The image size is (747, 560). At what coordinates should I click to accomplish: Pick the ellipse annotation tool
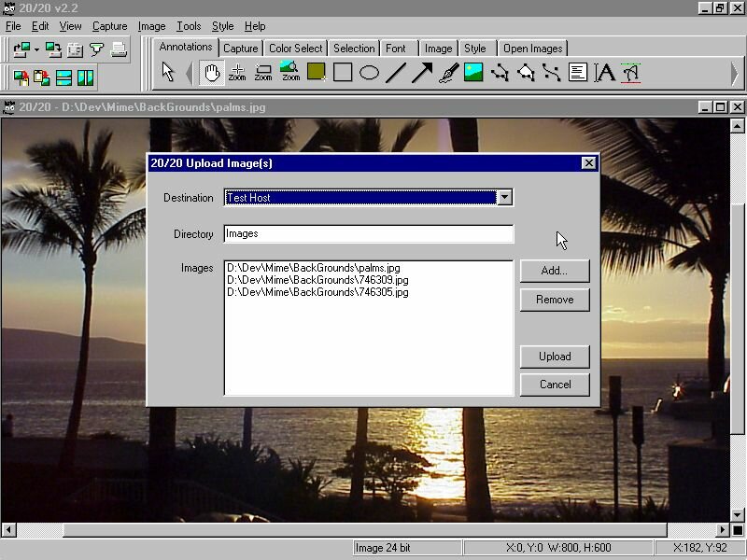tap(369, 72)
